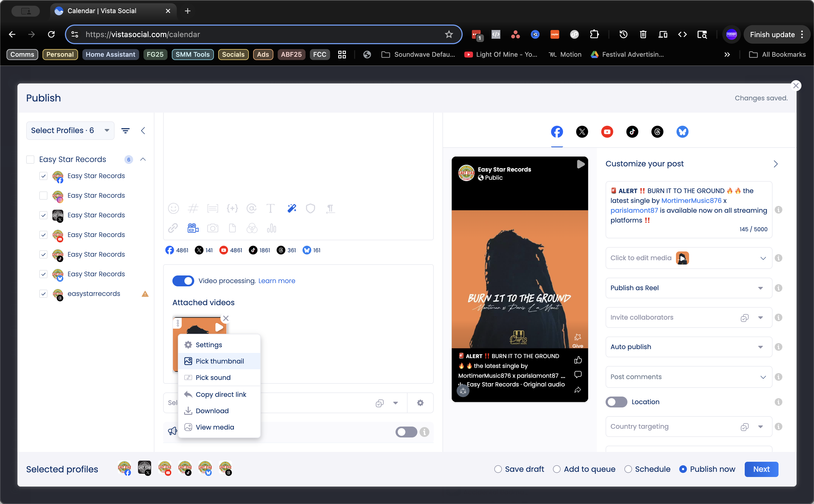Click the add link chain icon
This screenshot has height=504, width=814.
click(x=173, y=228)
